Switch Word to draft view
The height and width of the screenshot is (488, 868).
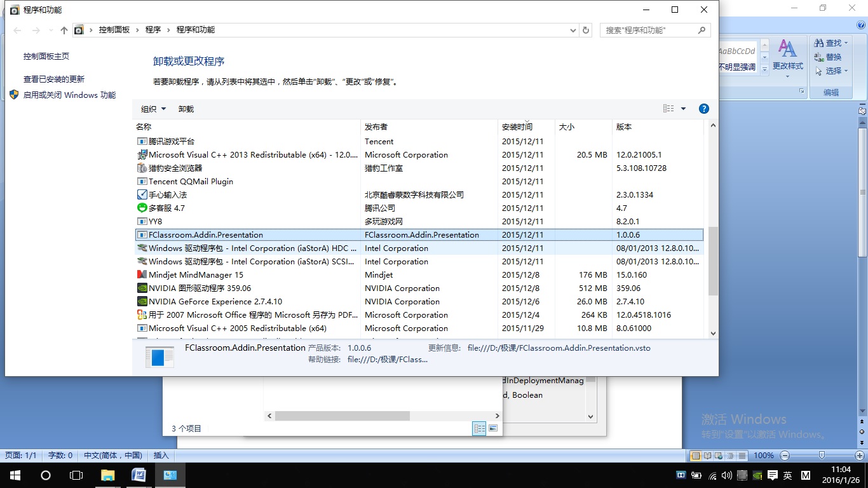point(742,456)
